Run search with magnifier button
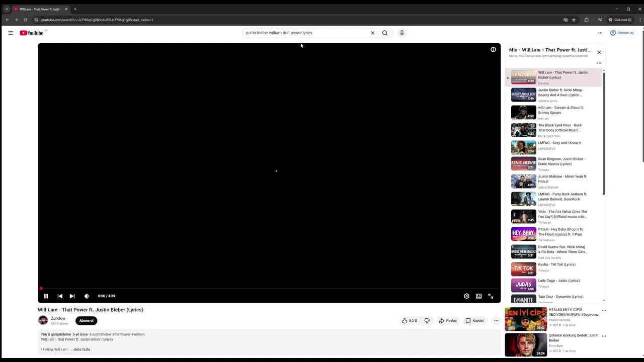Screen dimensions: 644x362 (385, 33)
